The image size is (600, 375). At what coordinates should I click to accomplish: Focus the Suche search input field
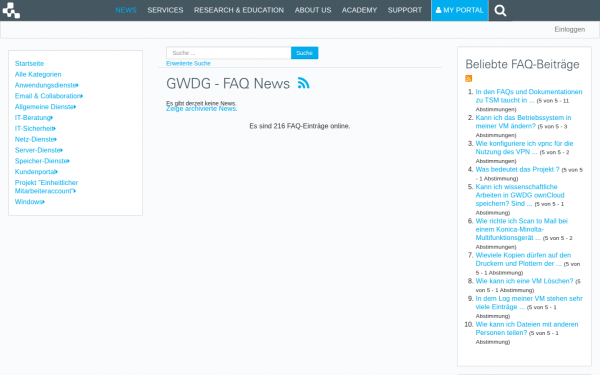coord(229,53)
